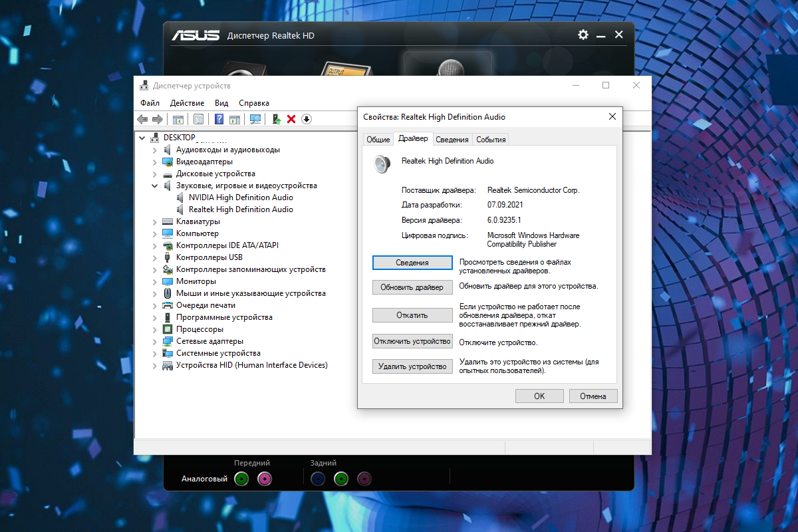Expand Устройства HID node
Image resolution: width=798 pixels, height=532 pixels.
155,365
